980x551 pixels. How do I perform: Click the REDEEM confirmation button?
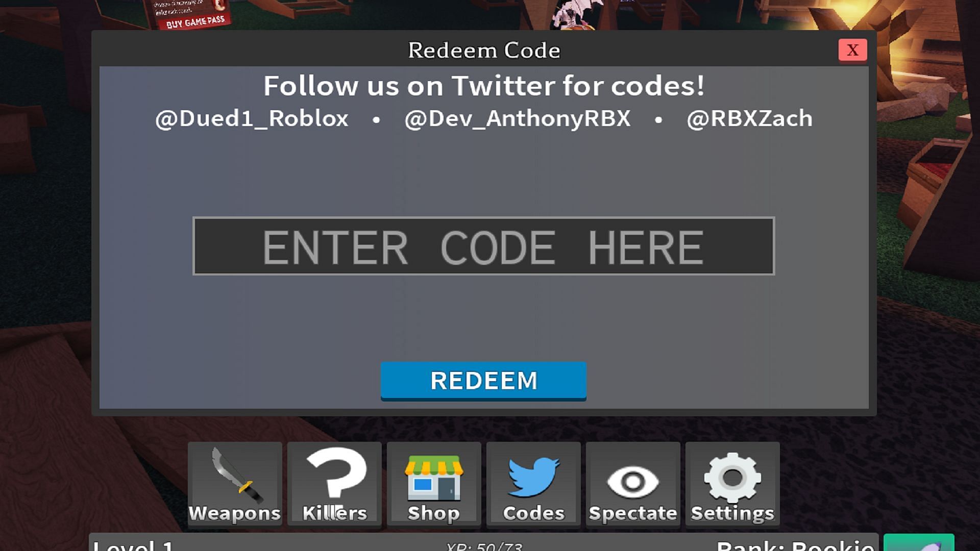coord(484,380)
